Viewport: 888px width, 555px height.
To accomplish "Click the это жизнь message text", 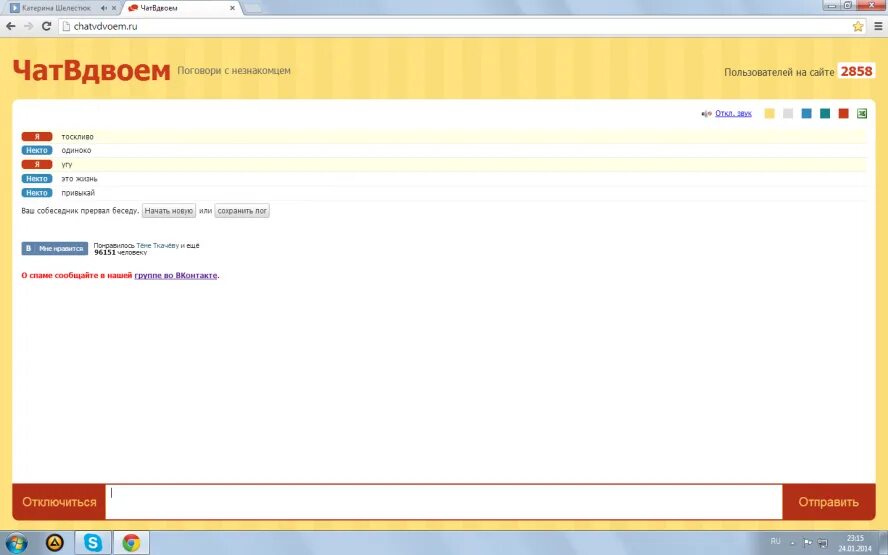I will pyautogui.click(x=79, y=178).
